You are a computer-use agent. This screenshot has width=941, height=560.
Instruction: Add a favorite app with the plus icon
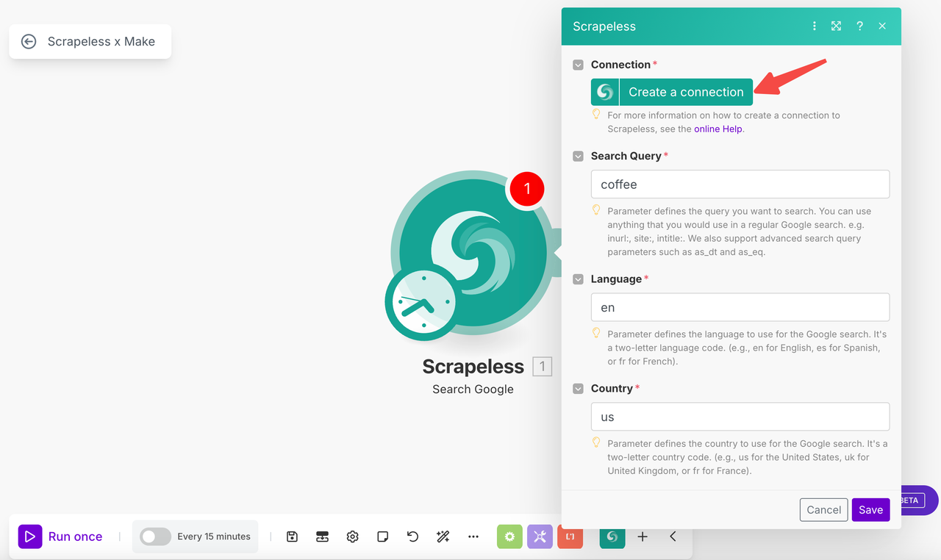coord(643,536)
